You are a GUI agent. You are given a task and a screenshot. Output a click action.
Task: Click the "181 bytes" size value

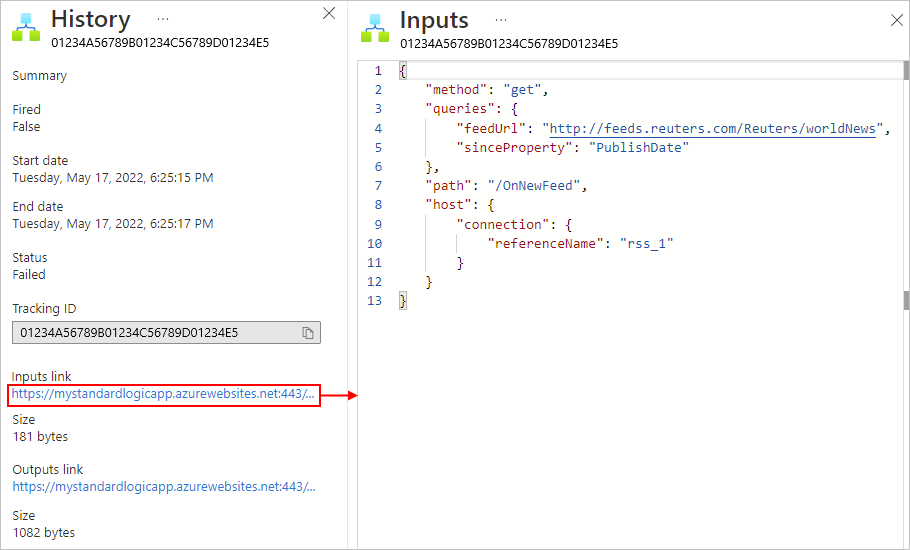(40, 436)
